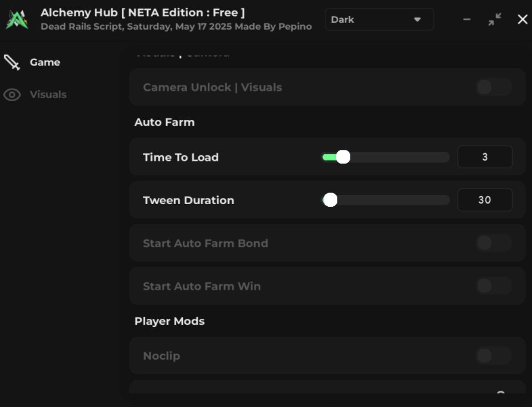Viewport: 532px width, 407px height.
Task: Click the Alchemy Hub logo icon
Action: pyautogui.click(x=17, y=20)
